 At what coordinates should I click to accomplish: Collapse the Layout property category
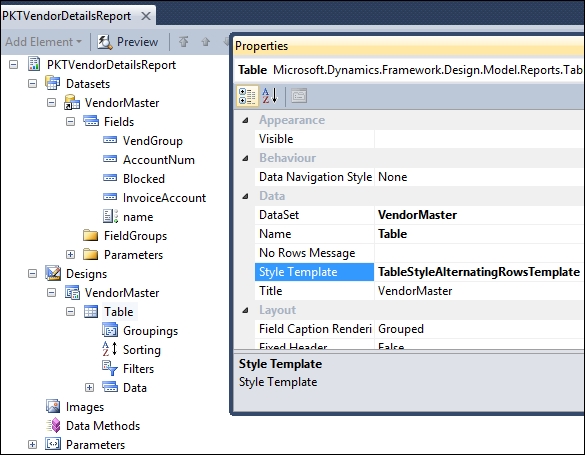click(245, 310)
